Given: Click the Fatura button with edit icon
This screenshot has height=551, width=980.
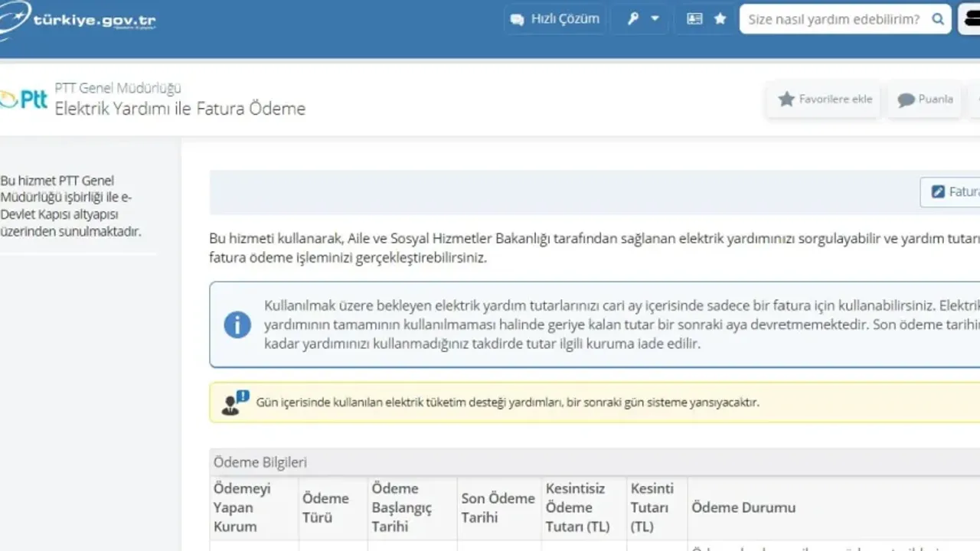Looking at the screenshot, I should (x=953, y=192).
